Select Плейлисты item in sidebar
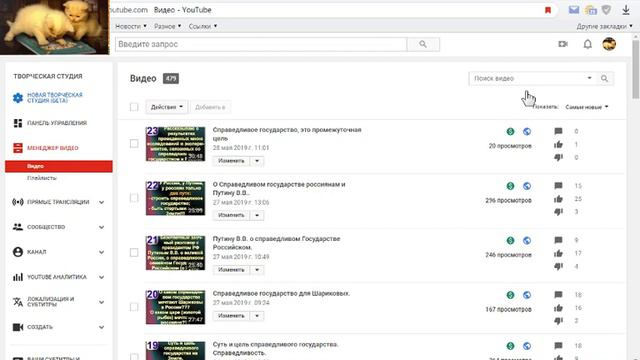Image resolution: width=640 pixels, height=360 pixels. pos(42,178)
